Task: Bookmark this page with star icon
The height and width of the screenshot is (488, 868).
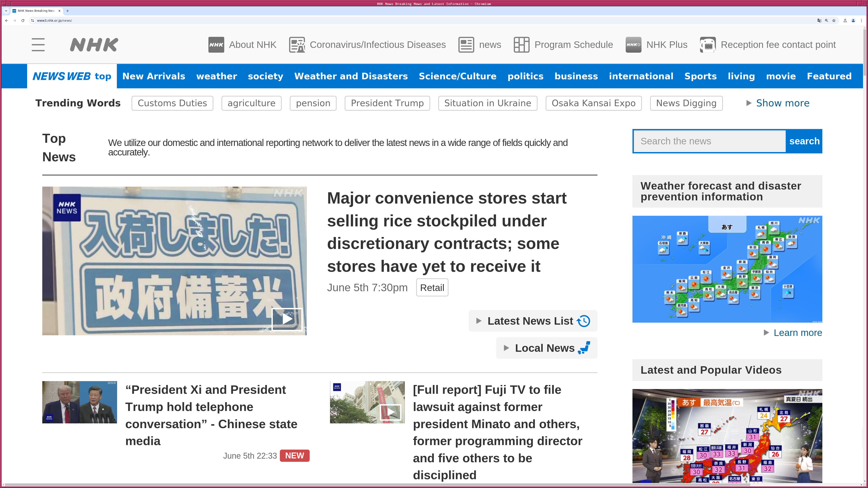Action: click(834, 21)
